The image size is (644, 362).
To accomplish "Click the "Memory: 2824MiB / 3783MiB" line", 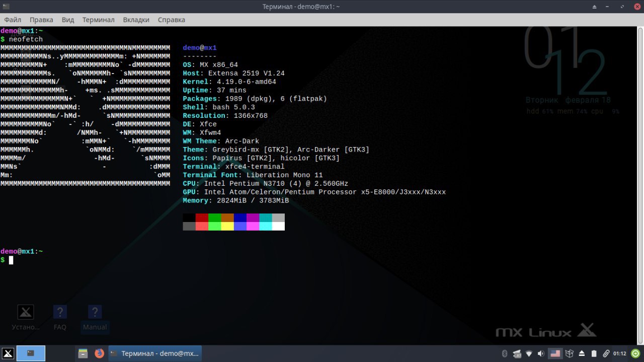I will click(236, 200).
